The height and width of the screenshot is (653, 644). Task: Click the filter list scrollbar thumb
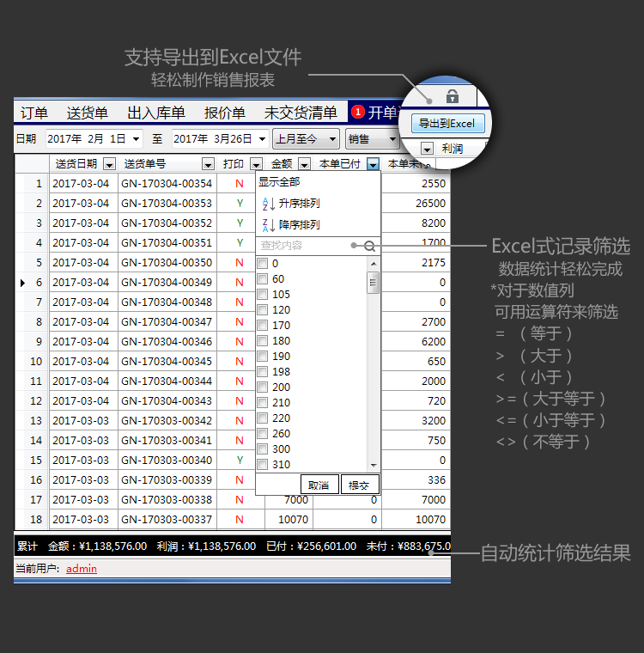coord(373,283)
